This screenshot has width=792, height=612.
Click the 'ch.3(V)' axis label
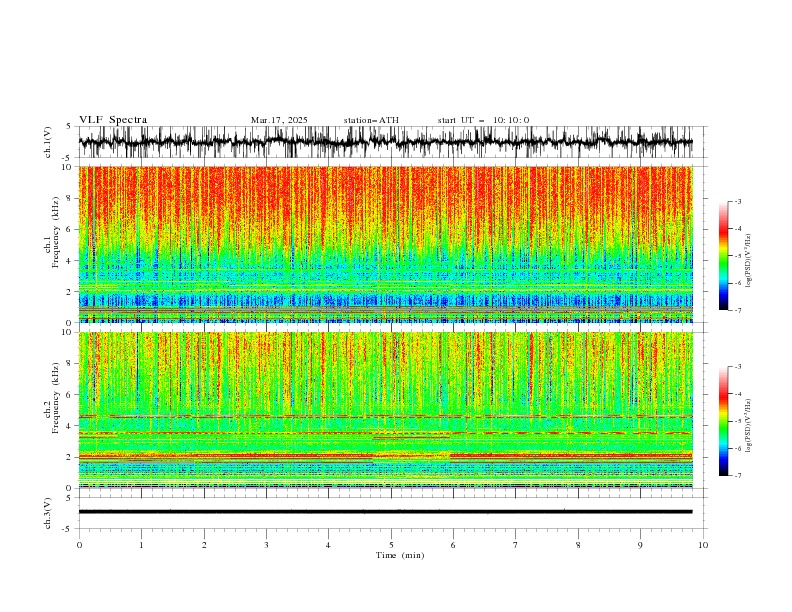(x=48, y=513)
